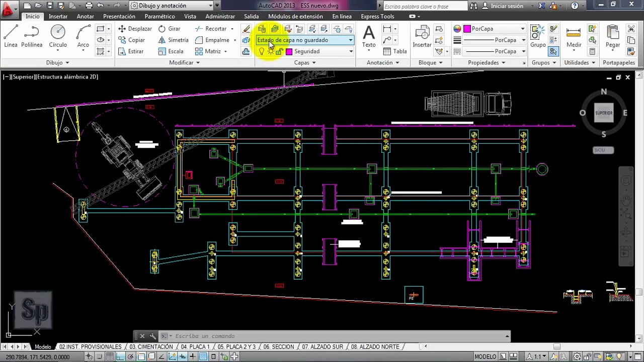
Task: Click the magenta PorCapa color swatch
Action: 467,29
